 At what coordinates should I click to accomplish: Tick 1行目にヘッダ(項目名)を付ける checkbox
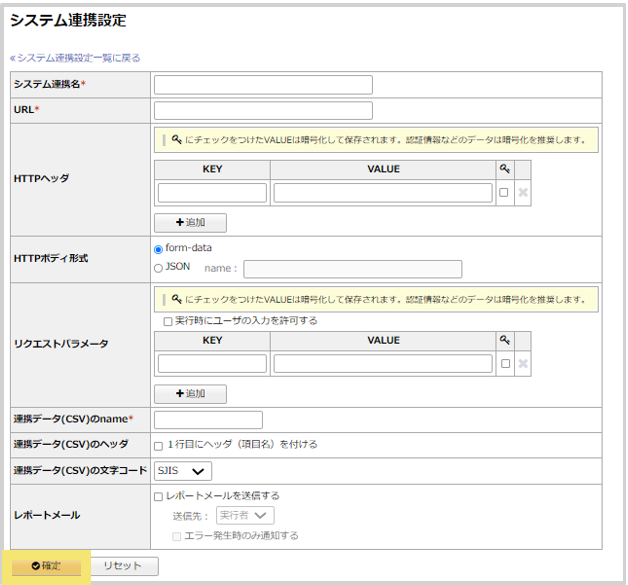point(159,444)
